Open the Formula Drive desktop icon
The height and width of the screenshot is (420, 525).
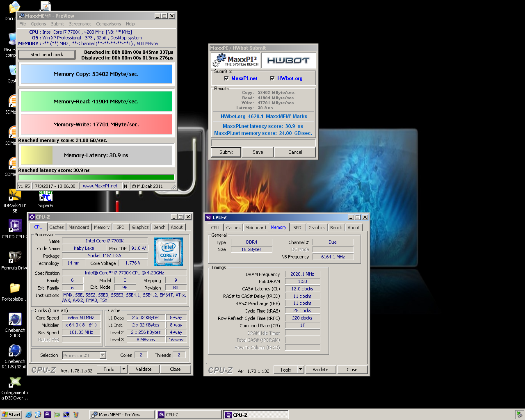pos(15,260)
